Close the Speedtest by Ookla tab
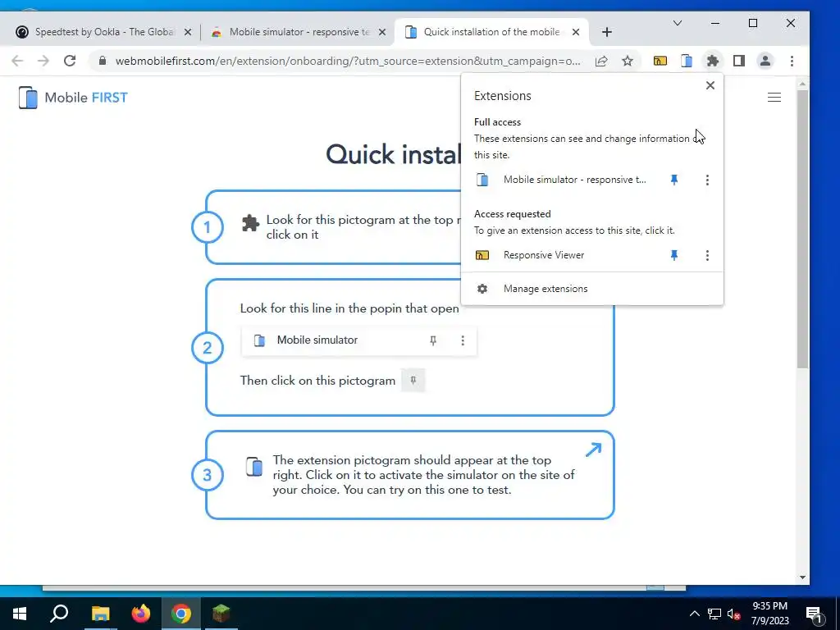Screen dimensions: 840x630 pos(188,32)
